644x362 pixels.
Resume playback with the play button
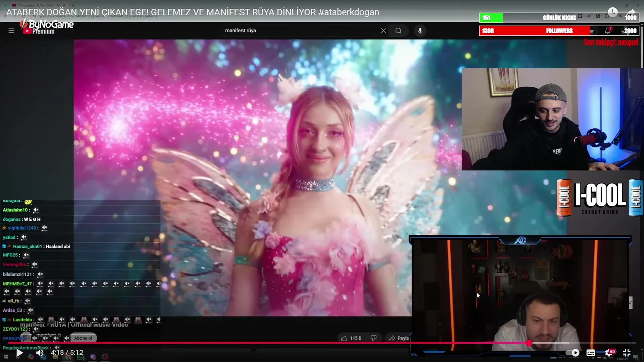pos(19,353)
